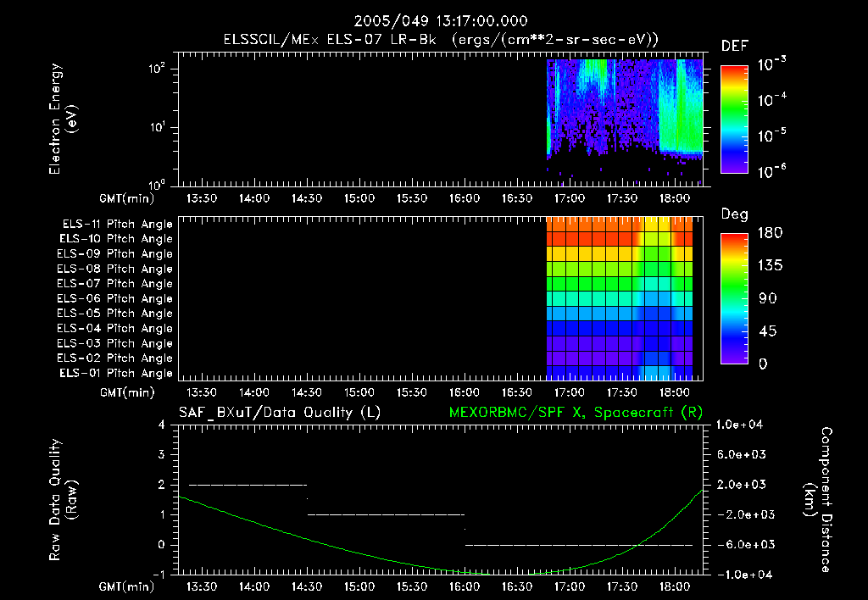Viewport: 868px width, 600px height.
Task: Click the '-1' tick on Raw Data Quality axis
Action: click(159, 575)
